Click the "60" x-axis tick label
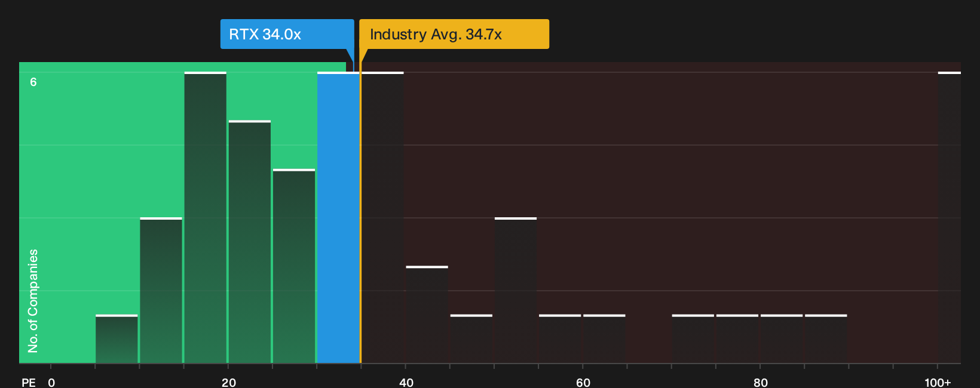The image size is (980, 388). [583, 383]
